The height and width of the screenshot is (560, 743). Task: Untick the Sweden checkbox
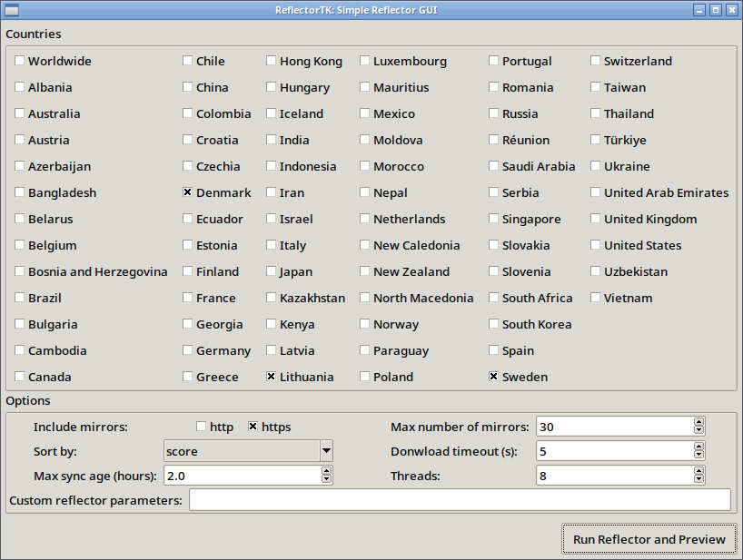coord(494,378)
